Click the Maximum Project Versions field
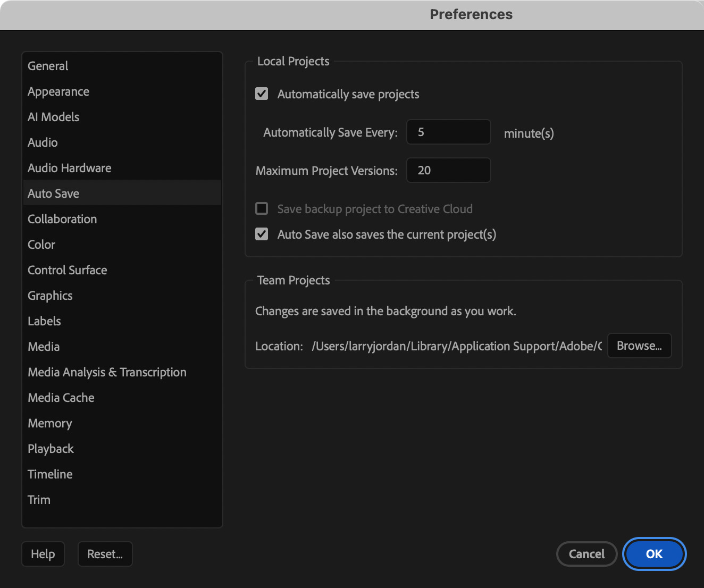The height and width of the screenshot is (588, 704). [448, 170]
